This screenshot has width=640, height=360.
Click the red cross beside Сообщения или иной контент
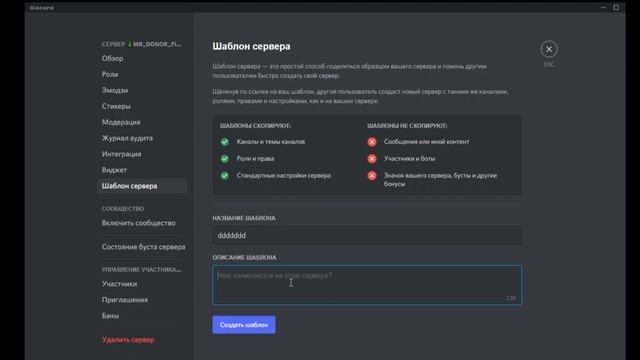[372, 142]
